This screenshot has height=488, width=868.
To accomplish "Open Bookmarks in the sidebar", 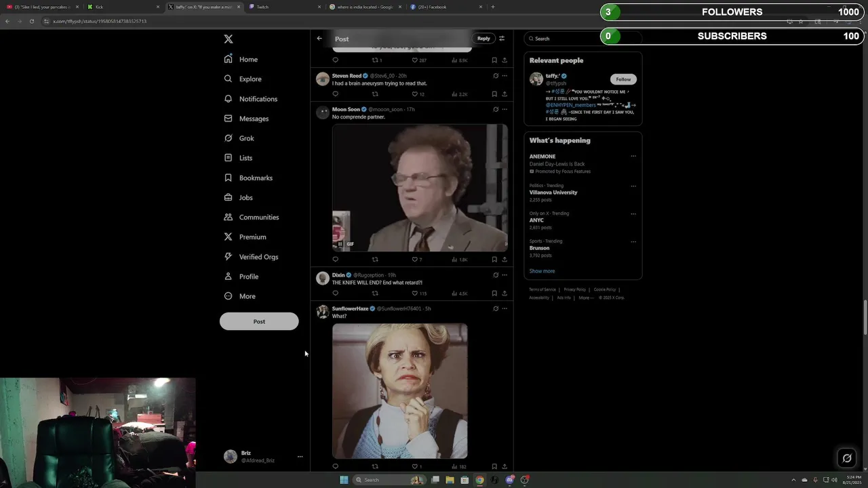I will click(248, 178).
